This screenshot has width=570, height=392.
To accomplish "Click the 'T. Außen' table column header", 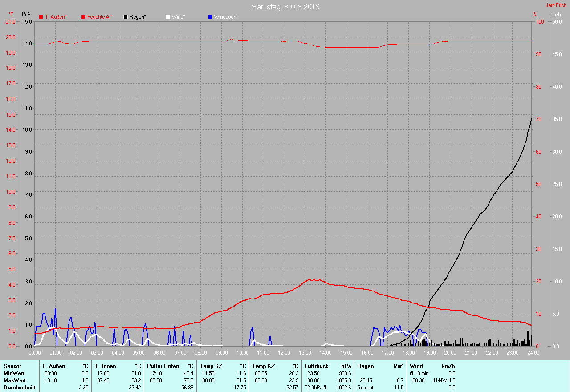I will pyautogui.click(x=54, y=366).
